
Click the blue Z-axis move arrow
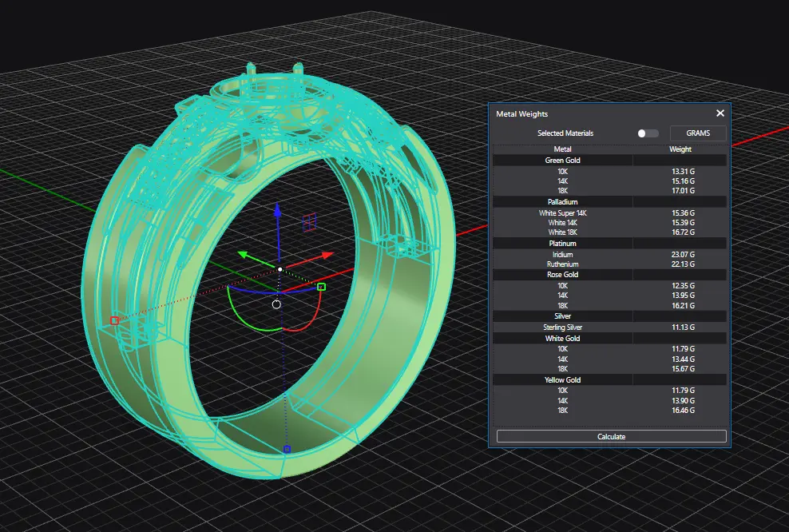[x=277, y=211]
